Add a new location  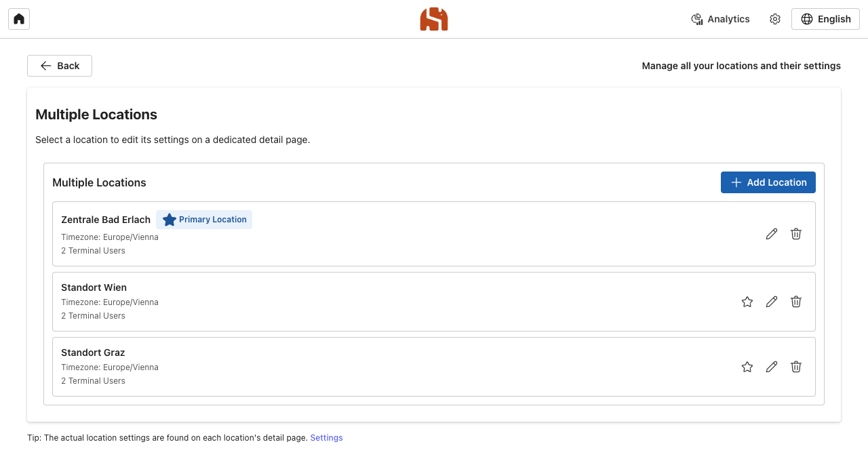(768, 182)
